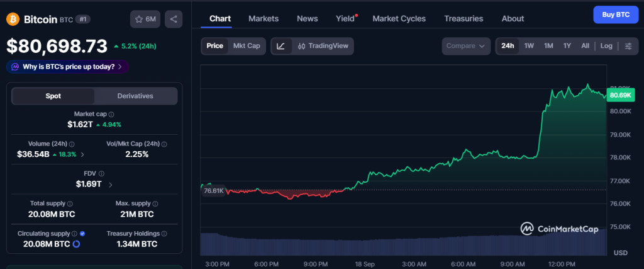The image size is (644, 269).
Task: Set chart range to 1Y
Action: click(567, 46)
